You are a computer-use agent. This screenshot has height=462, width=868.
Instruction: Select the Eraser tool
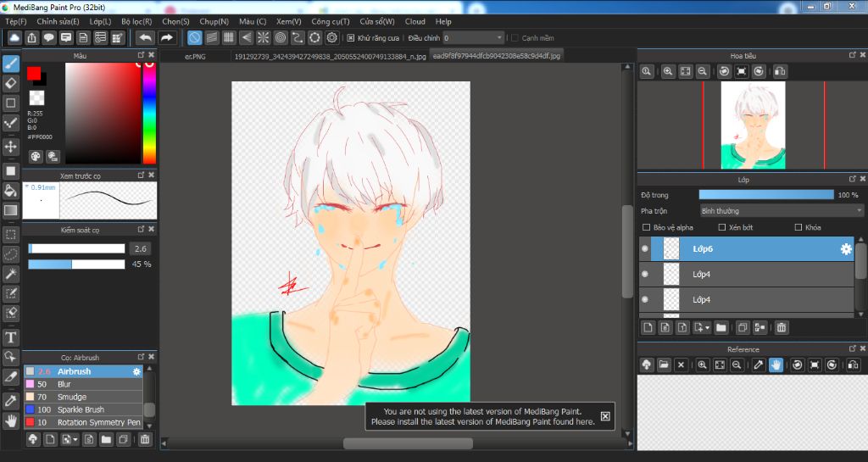(x=10, y=84)
